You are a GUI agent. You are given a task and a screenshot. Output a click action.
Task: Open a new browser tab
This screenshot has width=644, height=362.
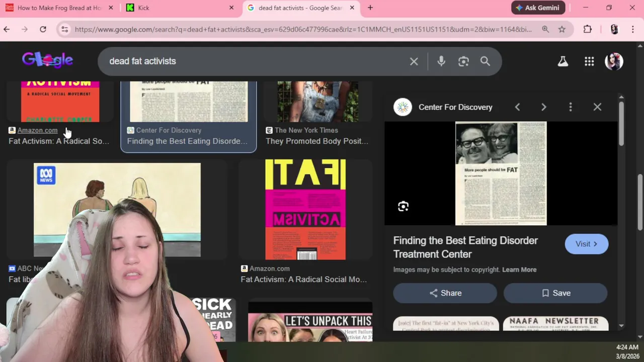pos(370,8)
